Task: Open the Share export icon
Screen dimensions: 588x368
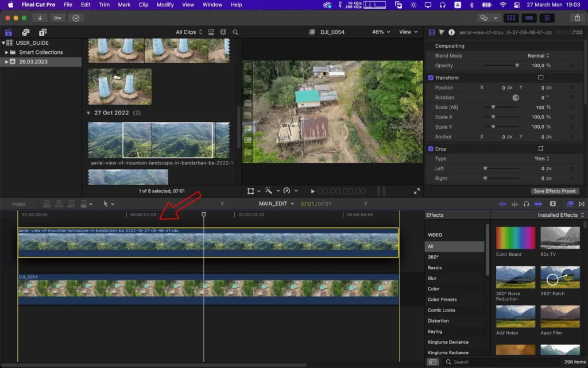Action: [577, 18]
